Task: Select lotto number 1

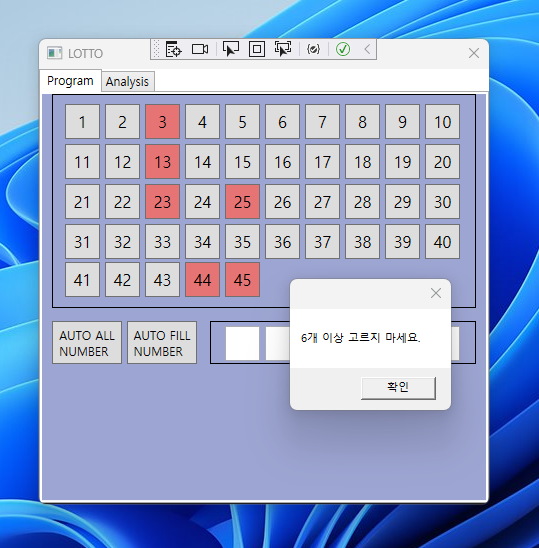Action: (82, 122)
